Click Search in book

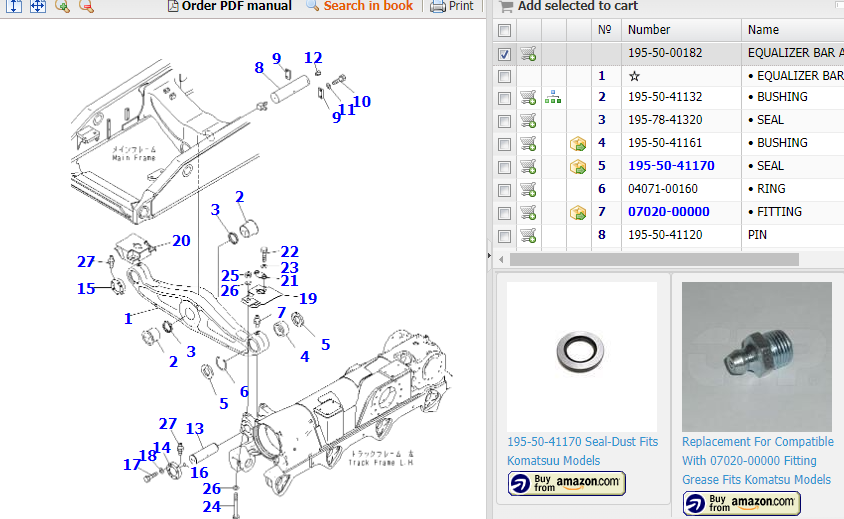[359, 6]
